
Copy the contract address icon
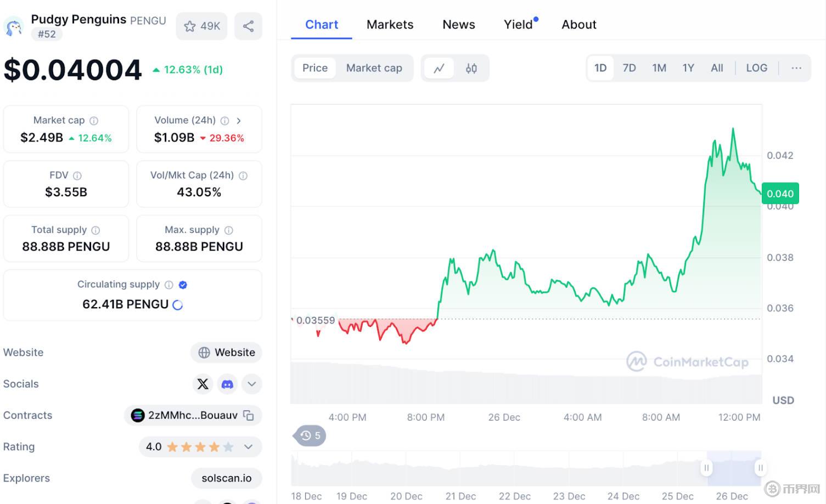(x=249, y=416)
